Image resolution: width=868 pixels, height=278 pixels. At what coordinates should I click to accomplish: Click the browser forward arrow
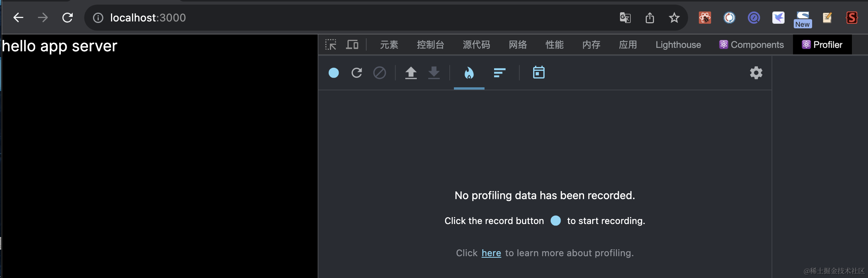pyautogui.click(x=43, y=18)
